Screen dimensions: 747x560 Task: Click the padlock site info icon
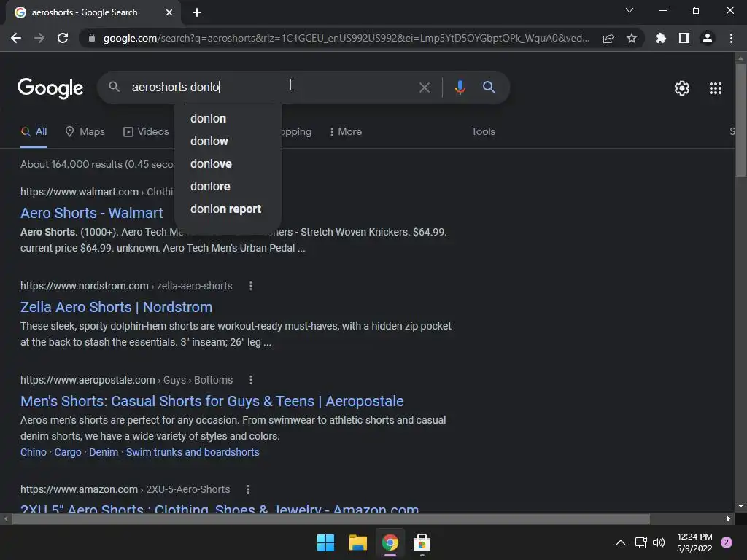(92, 38)
